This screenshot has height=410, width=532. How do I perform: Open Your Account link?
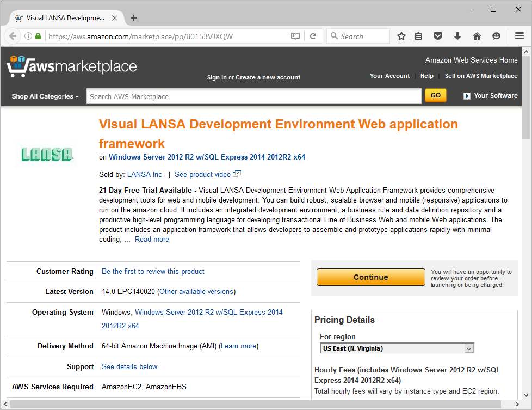pos(389,76)
